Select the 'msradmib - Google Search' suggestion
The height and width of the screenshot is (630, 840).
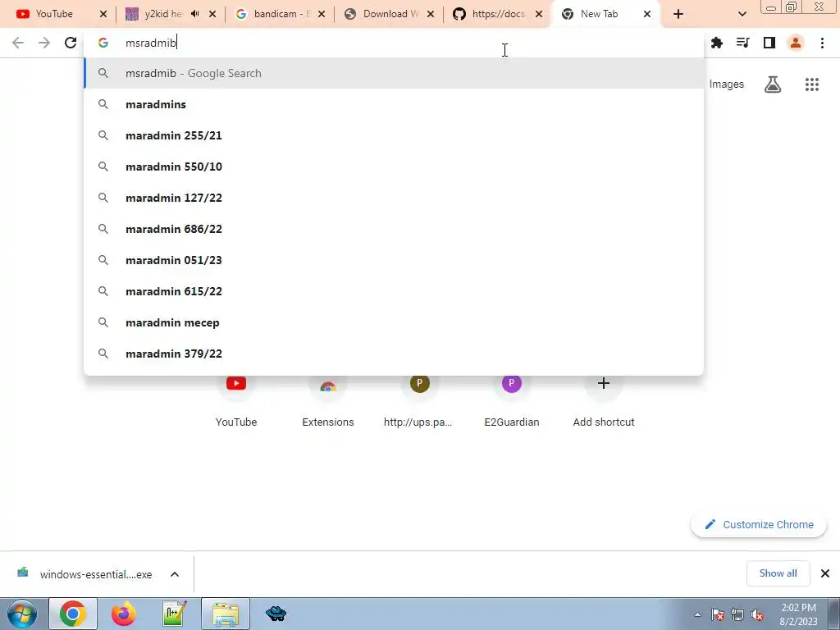point(394,73)
